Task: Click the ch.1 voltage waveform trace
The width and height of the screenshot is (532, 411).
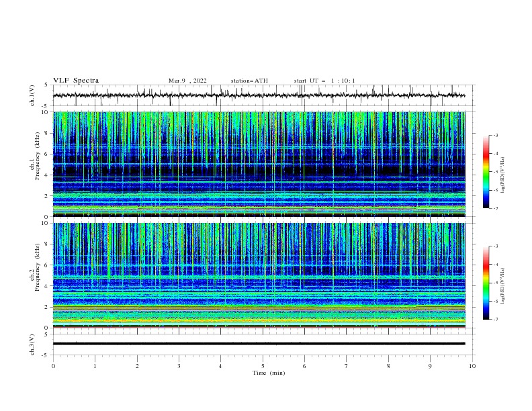Action: [x=259, y=95]
